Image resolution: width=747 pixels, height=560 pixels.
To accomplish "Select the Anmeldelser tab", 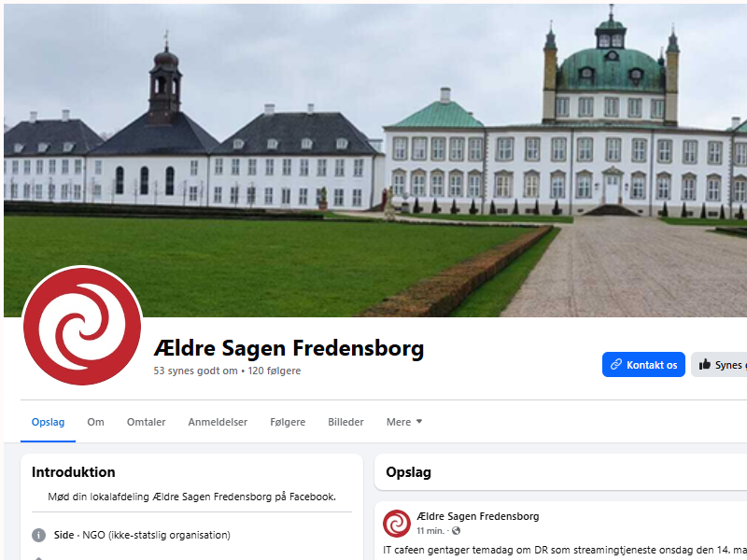I will [x=218, y=422].
